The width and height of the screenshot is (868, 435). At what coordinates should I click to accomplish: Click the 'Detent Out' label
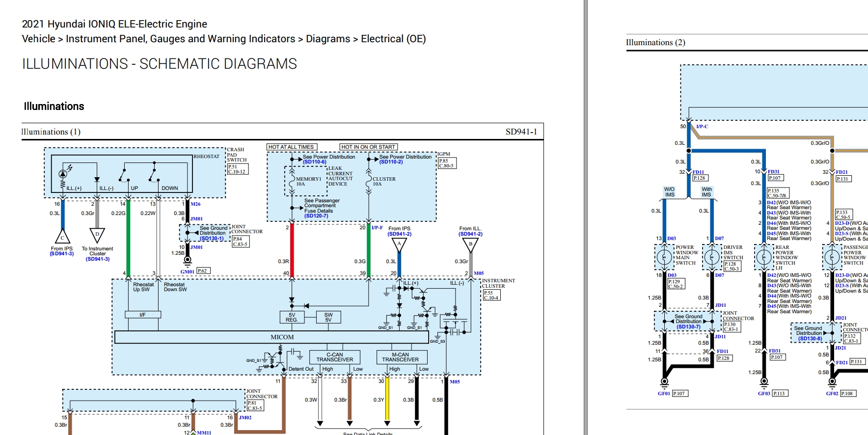point(301,369)
